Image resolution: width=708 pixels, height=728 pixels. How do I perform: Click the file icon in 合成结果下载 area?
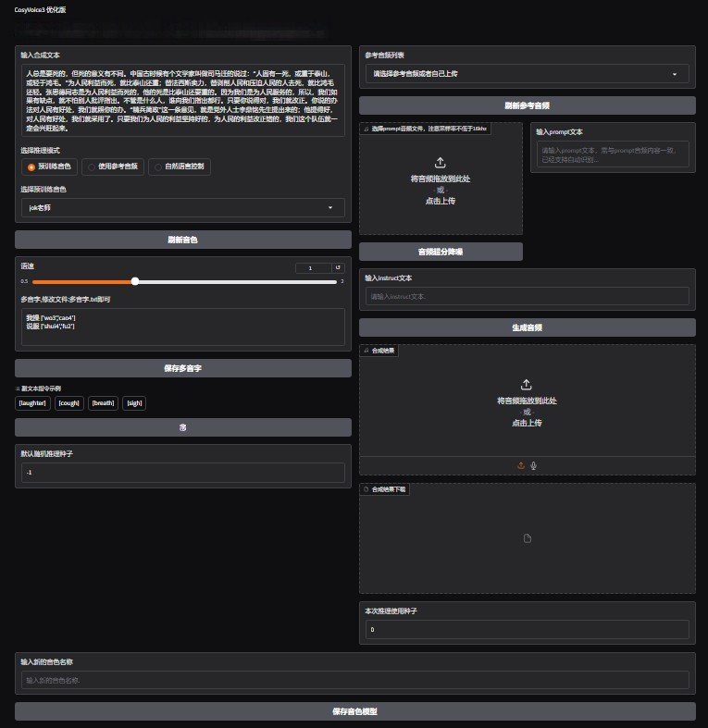(x=527, y=538)
